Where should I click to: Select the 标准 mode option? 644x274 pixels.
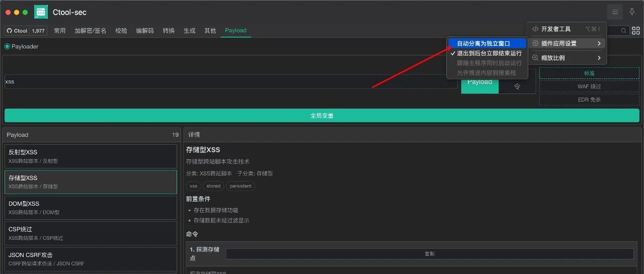point(589,73)
